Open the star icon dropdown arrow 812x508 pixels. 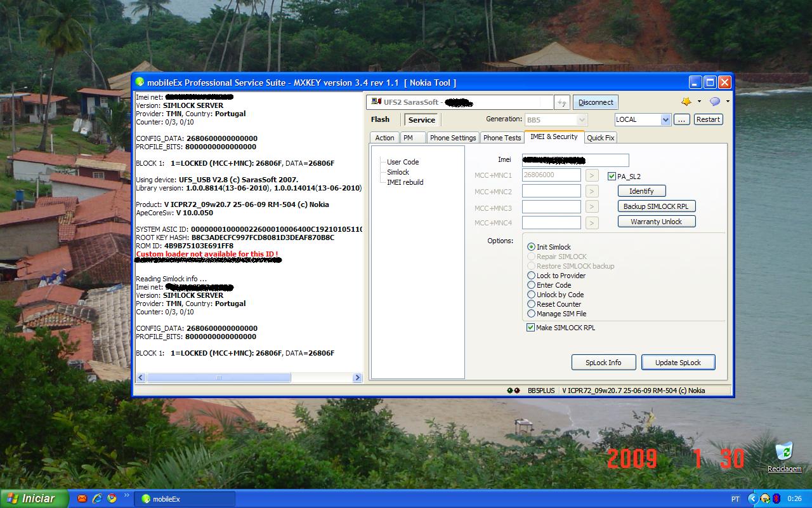click(x=699, y=102)
